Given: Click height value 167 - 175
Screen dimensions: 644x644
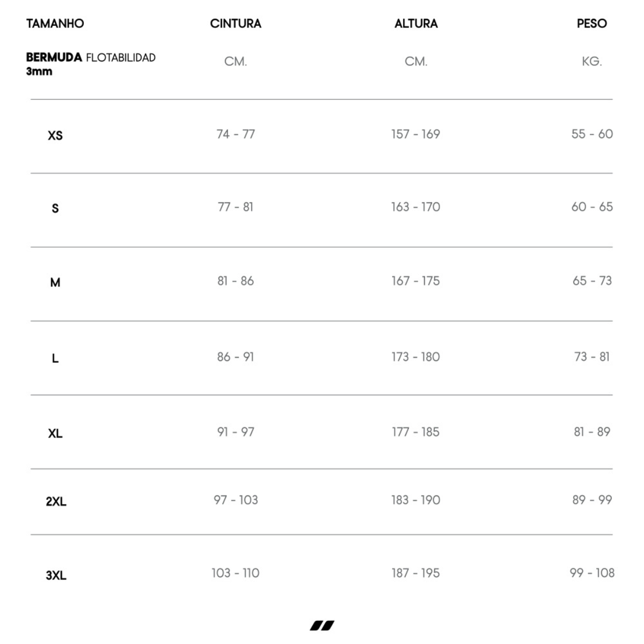Looking at the screenshot, I should [x=415, y=281].
